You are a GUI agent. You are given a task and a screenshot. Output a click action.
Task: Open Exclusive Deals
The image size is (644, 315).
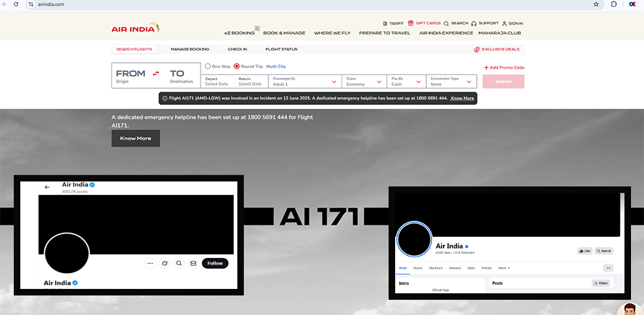(496, 49)
